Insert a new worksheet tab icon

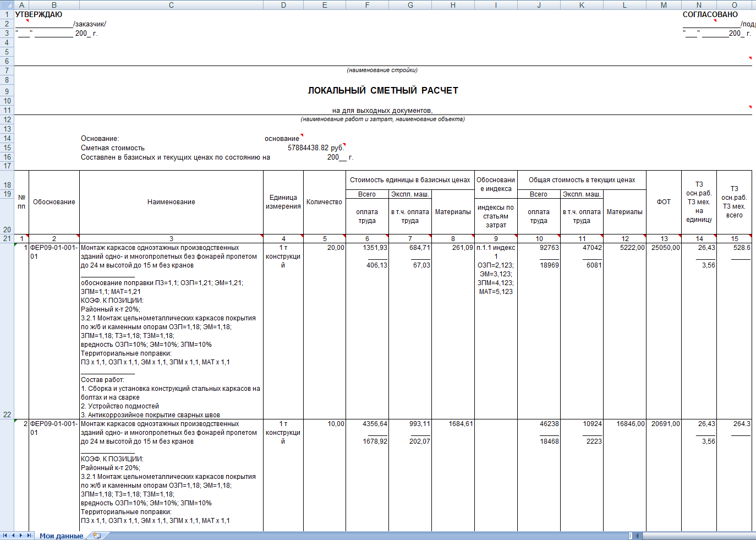(97, 535)
